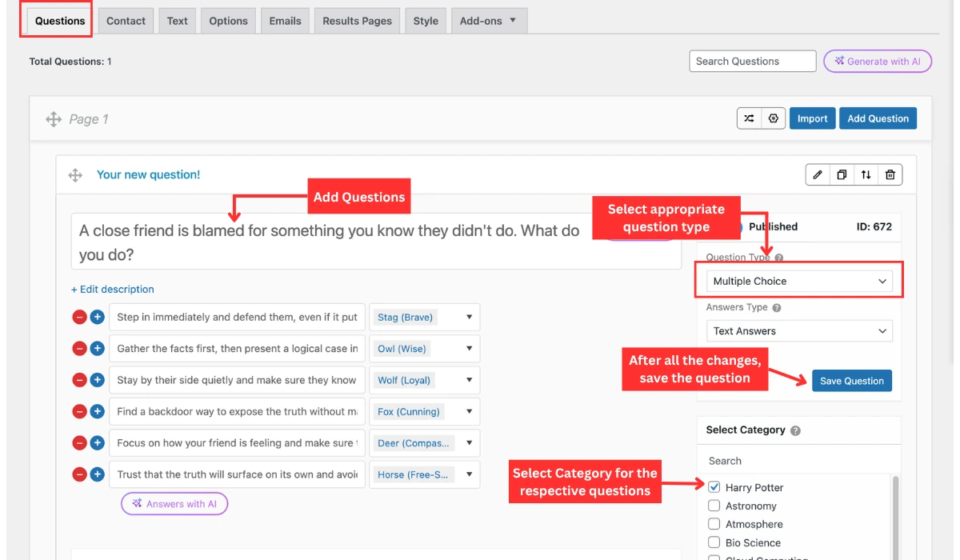Viewport: 960px width, 560px height.
Task: Click the Search Questions input field
Action: (x=752, y=62)
